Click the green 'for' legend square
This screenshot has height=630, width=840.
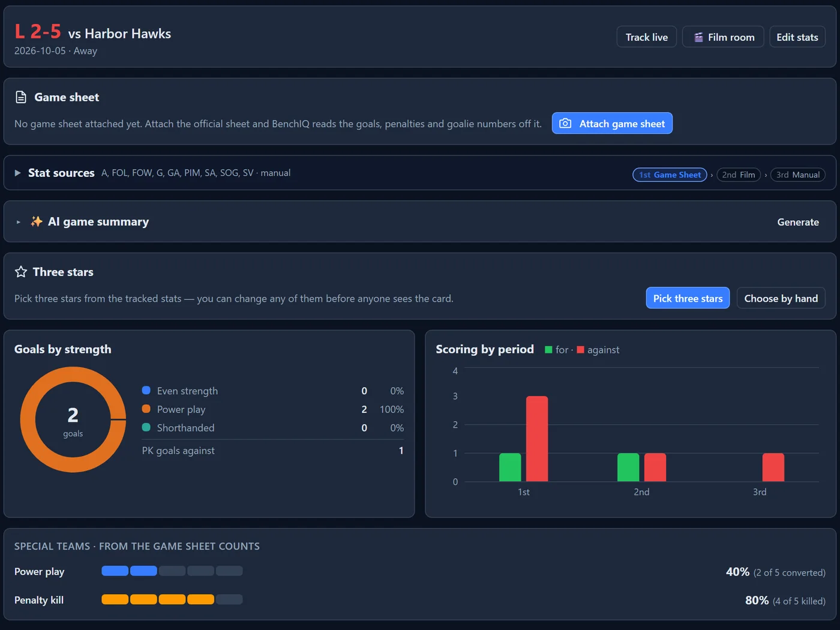tap(548, 350)
